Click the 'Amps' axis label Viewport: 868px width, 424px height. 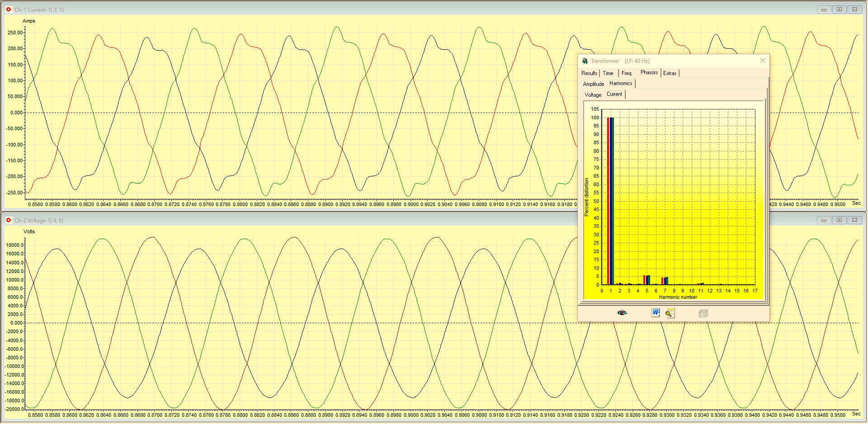click(x=29, y=21)
